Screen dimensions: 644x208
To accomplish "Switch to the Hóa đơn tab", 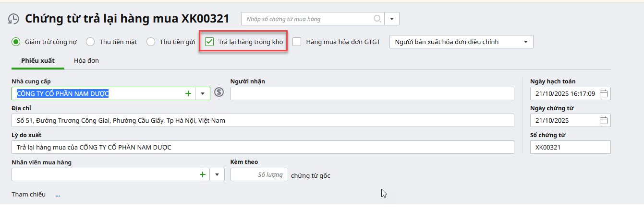I will (x=86, y=61).
